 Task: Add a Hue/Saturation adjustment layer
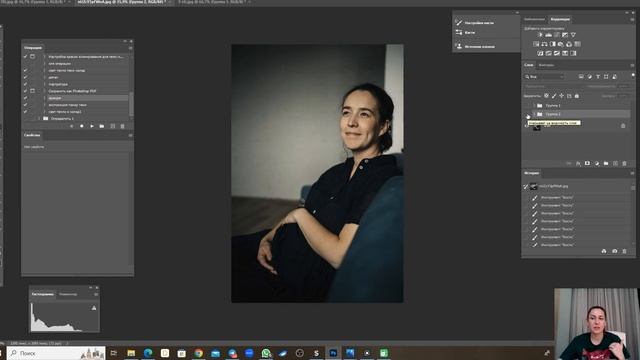pyautogui.click(x=536, y=44)
